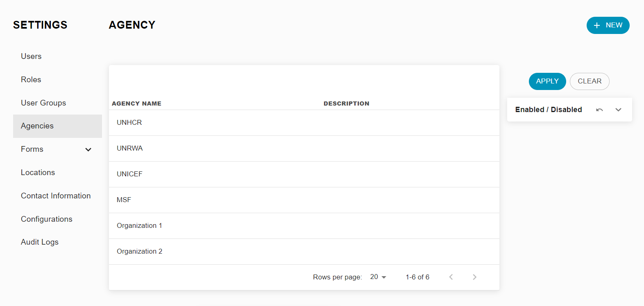Screen dimensions: 644x306
Task: Click the Enabled / Disabled filter label
Action: (549, 110)
